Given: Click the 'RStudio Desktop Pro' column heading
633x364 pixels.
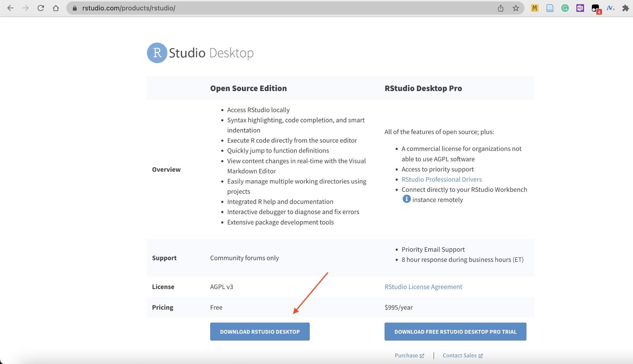Looking at the screenshot, I should pos(423,88).
